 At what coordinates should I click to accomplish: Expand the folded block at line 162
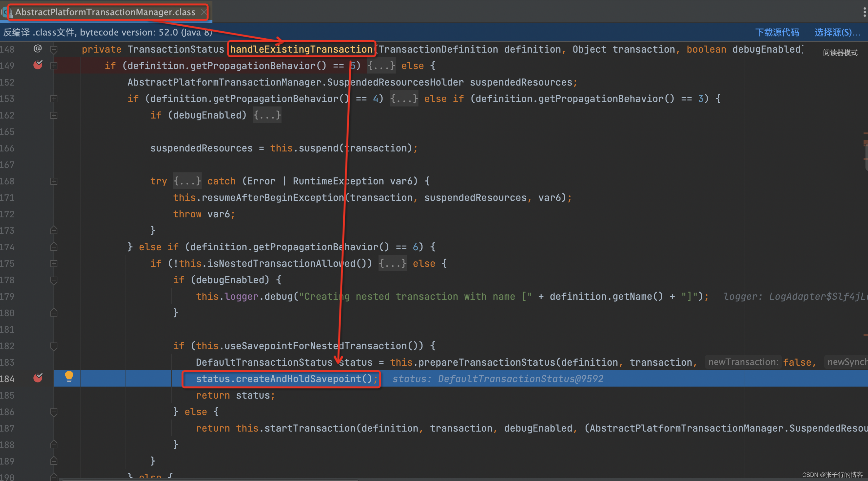(x=54, y=116)
